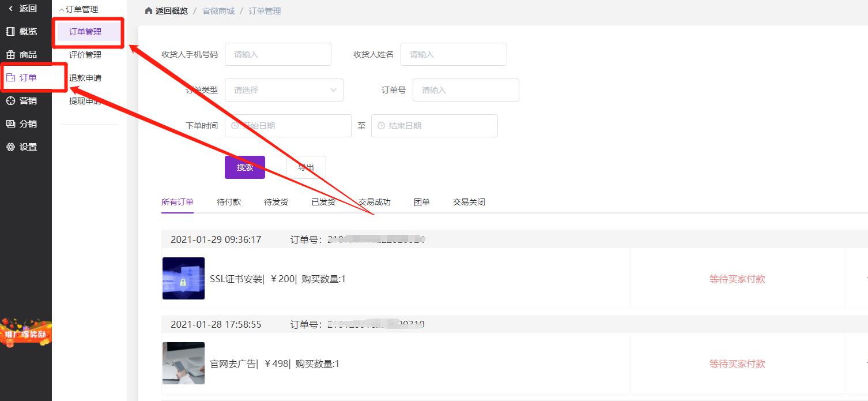Click the home icon in the breadcrumb
Viewport: 868px width, 401px height.
pos(148,10)
